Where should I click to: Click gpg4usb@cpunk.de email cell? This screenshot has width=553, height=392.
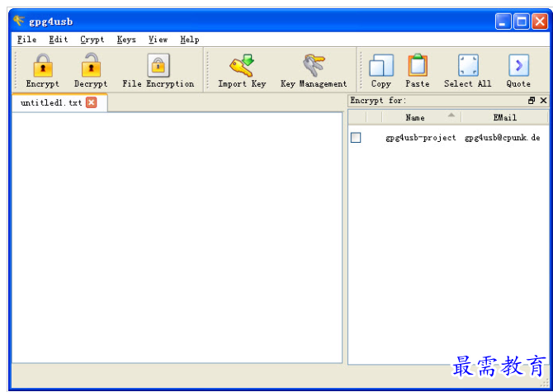click(502, 138)
